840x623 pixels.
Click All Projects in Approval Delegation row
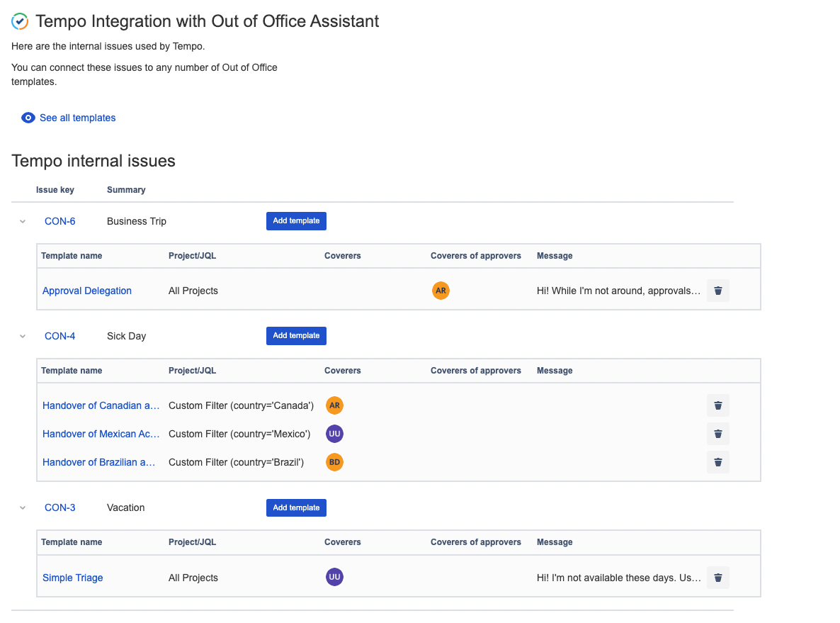tap(193, 291)
